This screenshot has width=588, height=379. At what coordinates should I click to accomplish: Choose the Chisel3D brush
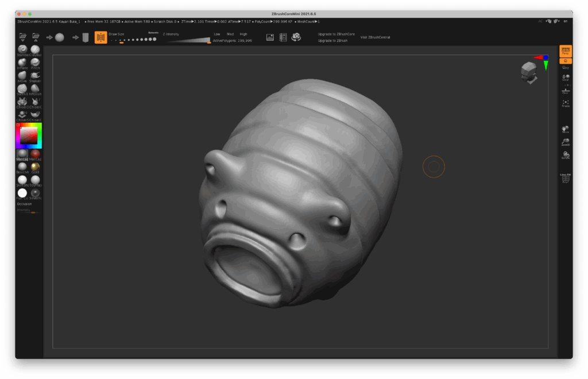(x=22, y=103)
